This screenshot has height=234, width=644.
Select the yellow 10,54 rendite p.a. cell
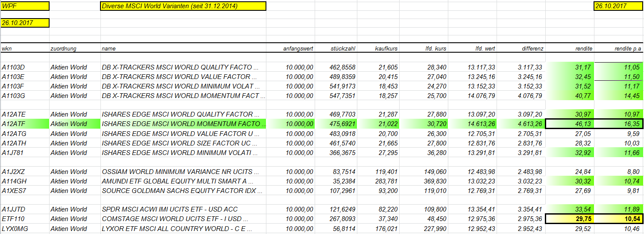(x=619, y=219)
